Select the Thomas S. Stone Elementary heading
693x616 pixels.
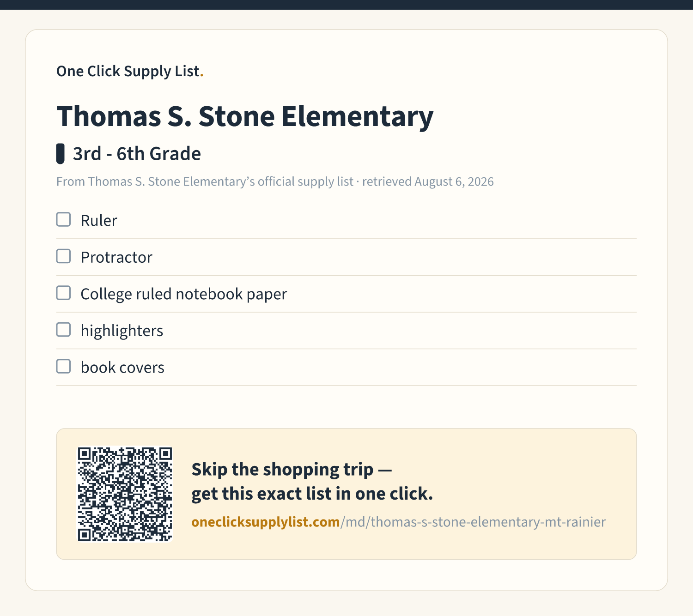pos(245,116)
